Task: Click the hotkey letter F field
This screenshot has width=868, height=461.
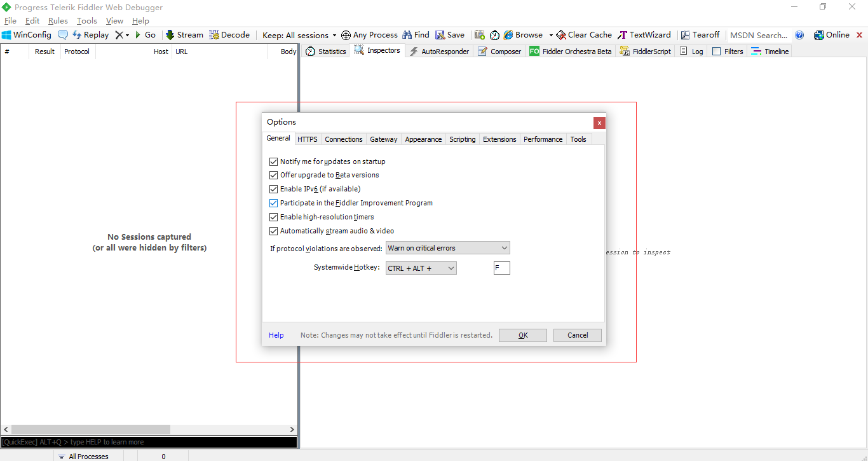Action: click(x=501, y=268)
